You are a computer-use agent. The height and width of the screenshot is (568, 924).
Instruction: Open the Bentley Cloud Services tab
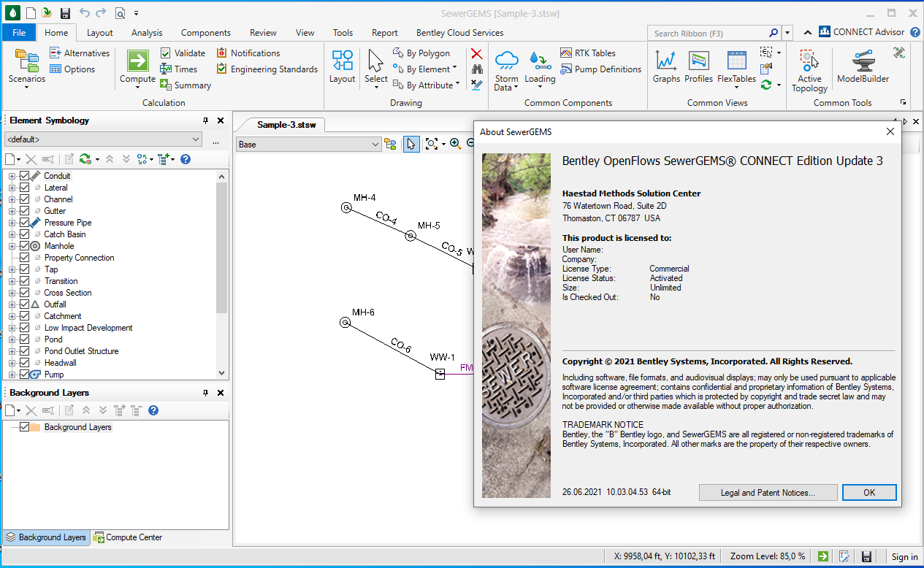pyautogui.click(x=459, y=33)
